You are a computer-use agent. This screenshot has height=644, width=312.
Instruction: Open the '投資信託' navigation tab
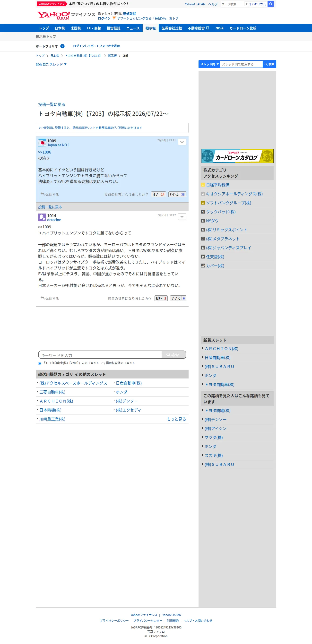pyautogui.click(x=113, y=28)
